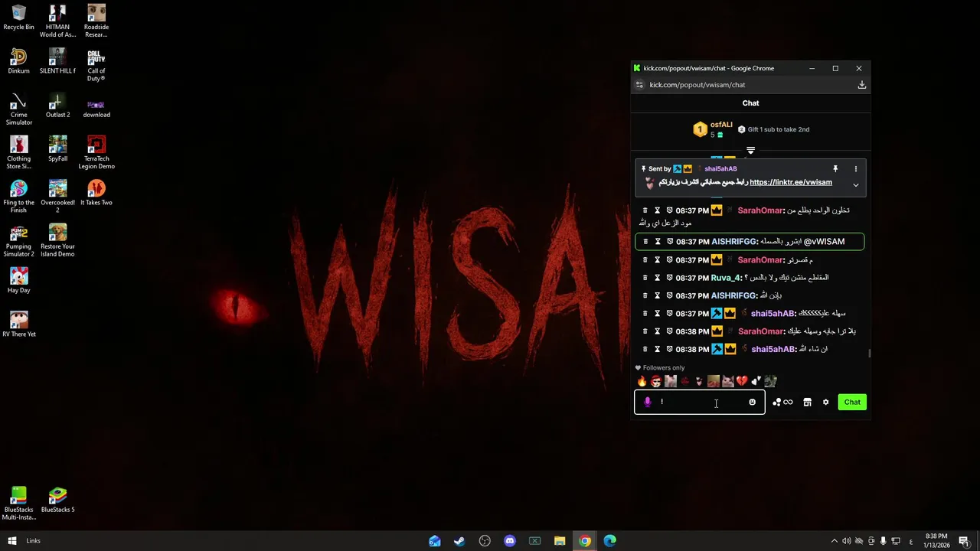Delete shai5ahAB's 08:38 PM message

[x=645, y=349]
